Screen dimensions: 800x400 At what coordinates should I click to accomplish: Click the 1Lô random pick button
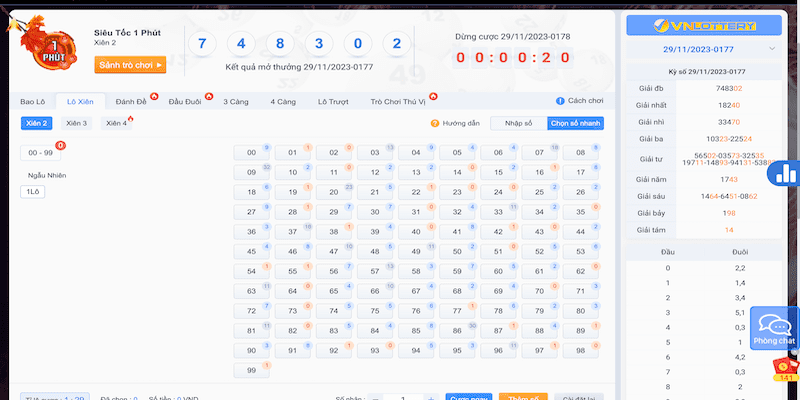(33, 191)
